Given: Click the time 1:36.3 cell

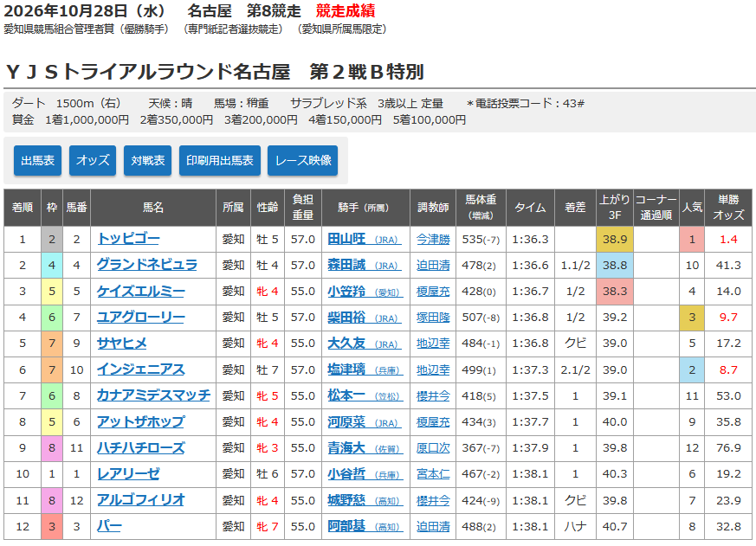Looking at the screenshot, I should (530, 239).
